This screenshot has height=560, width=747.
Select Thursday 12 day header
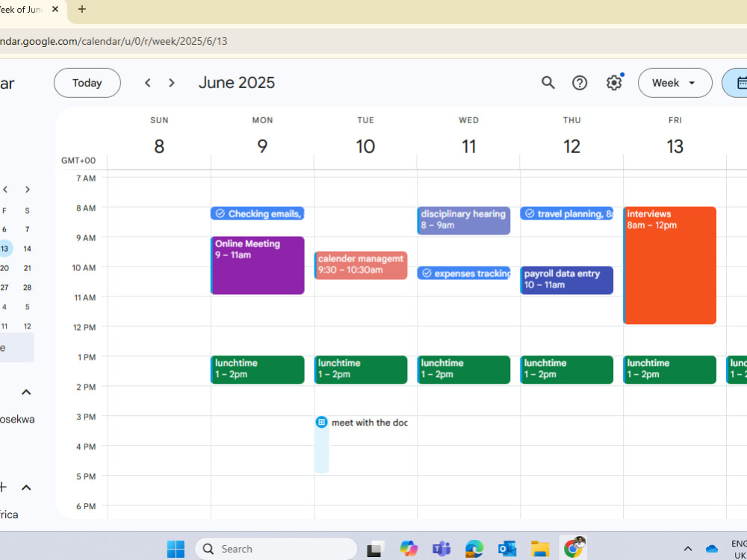point(571,146)
